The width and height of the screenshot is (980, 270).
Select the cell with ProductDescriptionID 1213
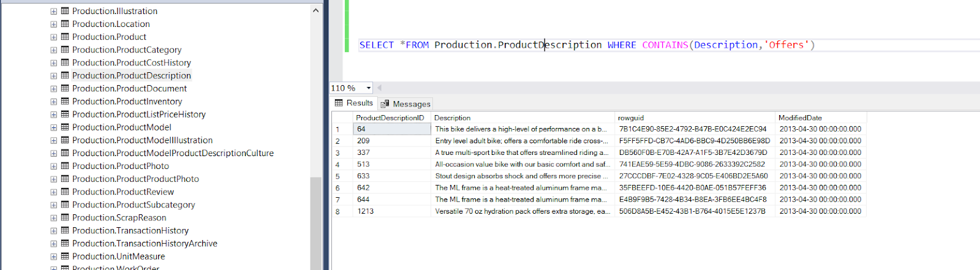pyautogui.click(x=392, y=211)
